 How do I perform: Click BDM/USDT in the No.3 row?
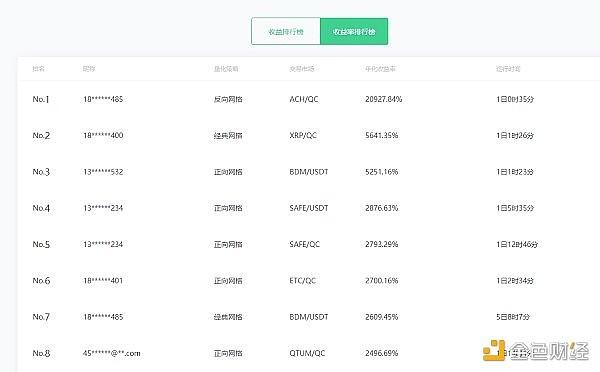tap(309, 171)
